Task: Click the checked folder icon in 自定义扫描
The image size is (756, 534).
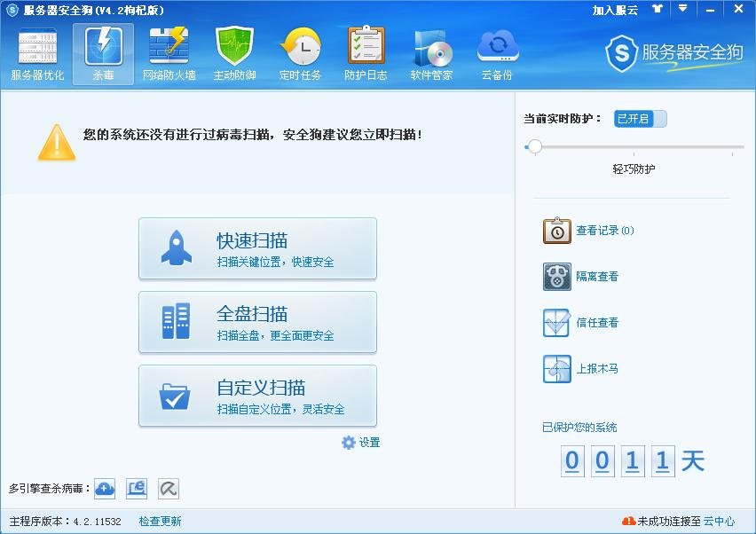Action: [175, 397]
